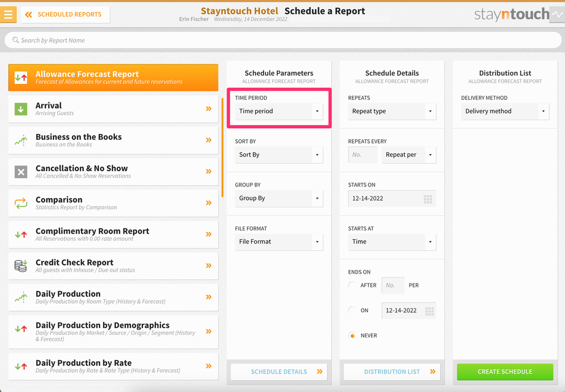Open the Starts At Time dropdown
The image size is (565, 392).
tap(392, 242)
